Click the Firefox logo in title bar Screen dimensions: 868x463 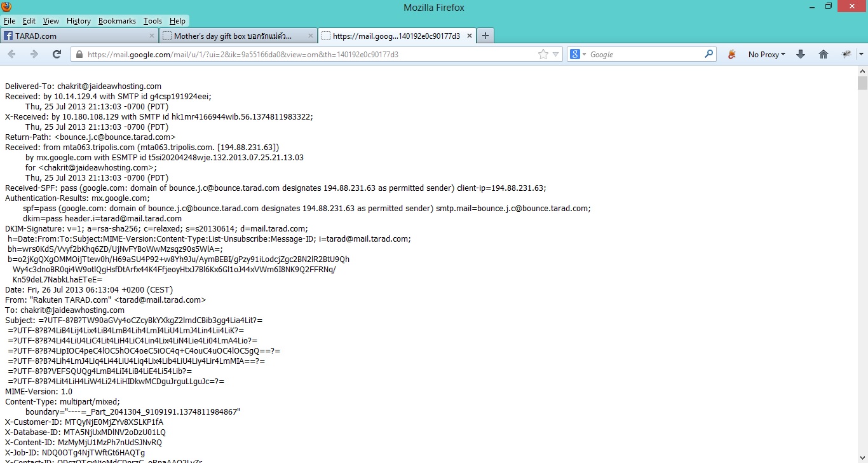(x=7, y=7)
